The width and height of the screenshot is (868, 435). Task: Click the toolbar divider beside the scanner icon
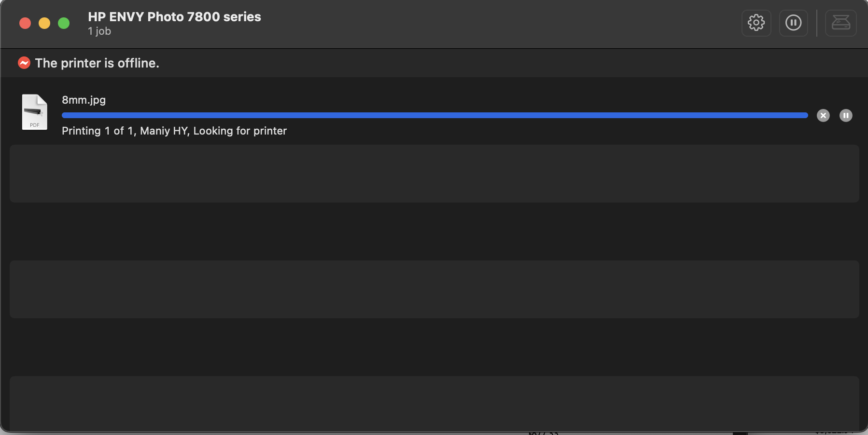coord(817,23)
